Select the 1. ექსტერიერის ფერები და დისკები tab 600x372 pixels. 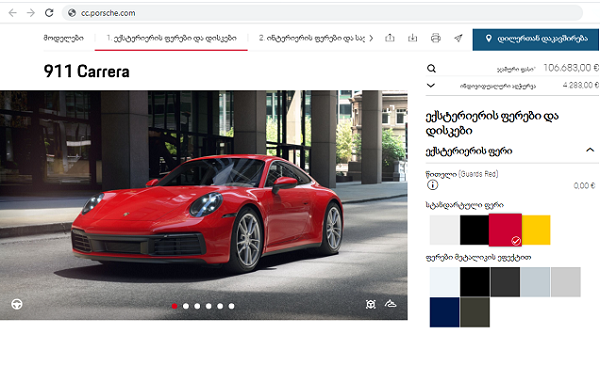tap(171, 38)
